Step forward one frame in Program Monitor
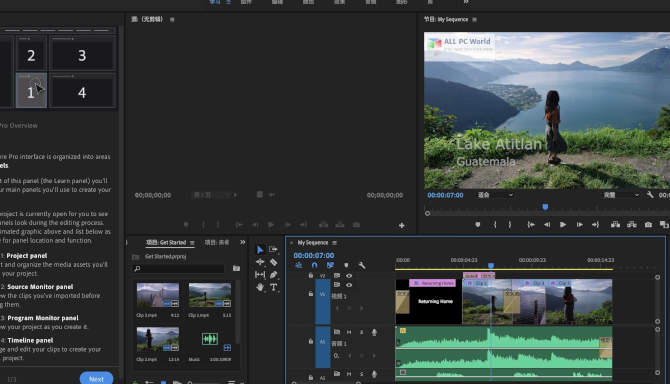Image resolution: width=670 pixels, height=384 pixels. [579, 224]
